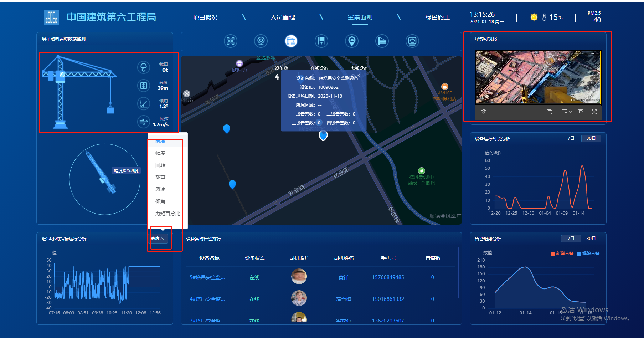Screen dimensions: 644x338
Task: Click the JANICE WONG coffee map icon
Action: [445, 86]
